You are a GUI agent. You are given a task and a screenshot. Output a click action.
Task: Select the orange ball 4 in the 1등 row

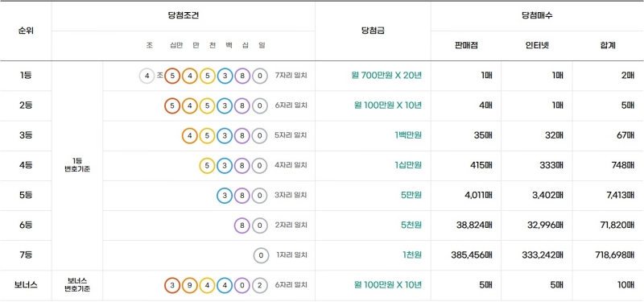tap(190, 76)
